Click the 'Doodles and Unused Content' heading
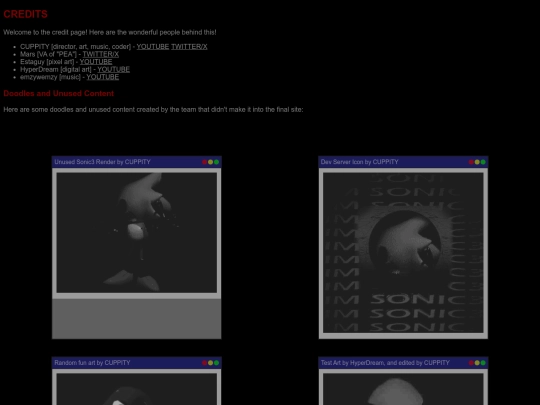Screen dimensions: 540x405 pos(59,93)
